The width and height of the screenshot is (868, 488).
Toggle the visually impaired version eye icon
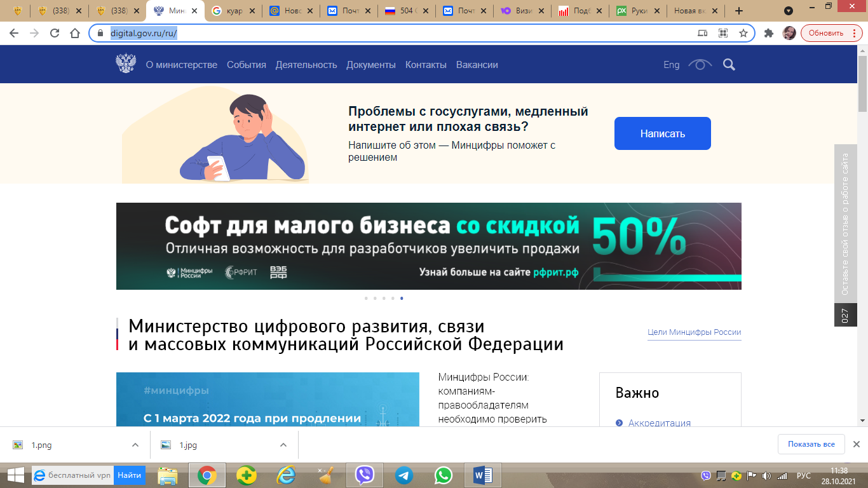[700, 64]
